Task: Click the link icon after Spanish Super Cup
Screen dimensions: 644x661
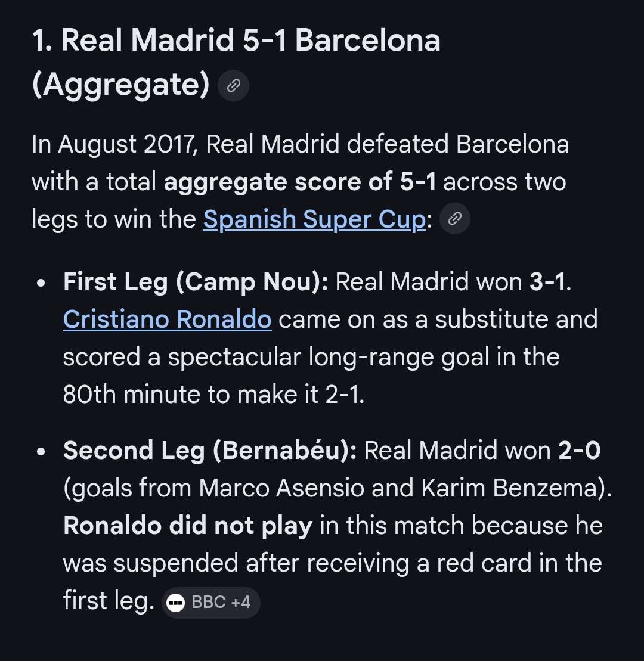Action: point(454,218)
